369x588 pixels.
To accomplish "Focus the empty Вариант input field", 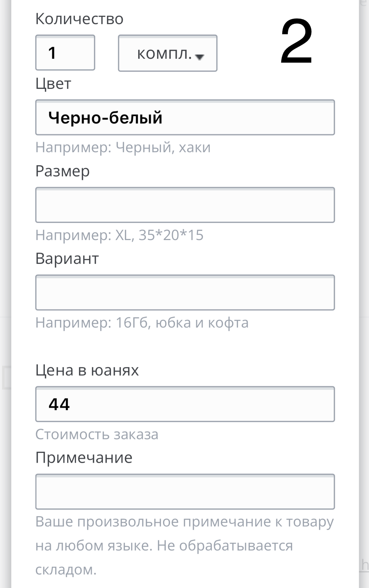I will (x=185, y=293).
